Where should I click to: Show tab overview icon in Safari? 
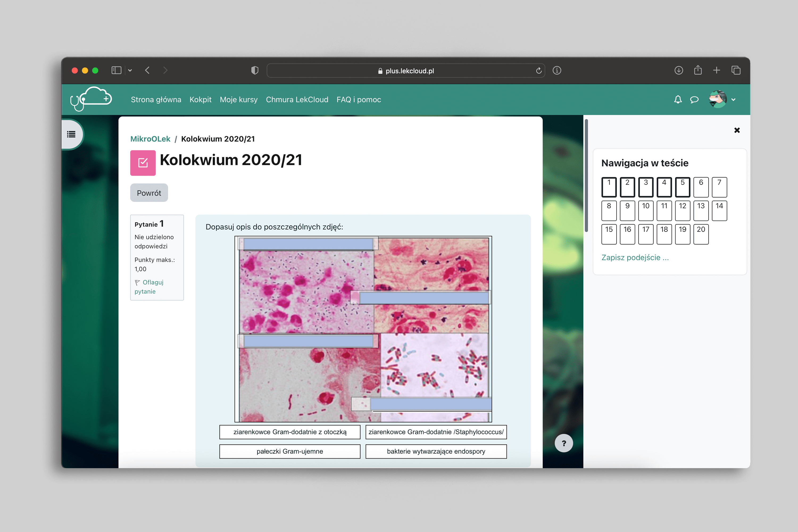click(x=736, y=70)
